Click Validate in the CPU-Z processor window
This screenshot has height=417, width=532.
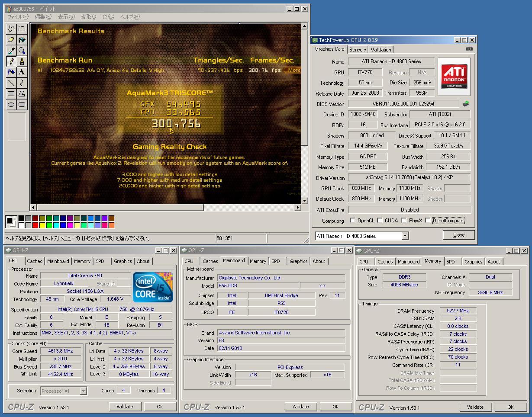pyautogui.click(x=125, y=407)
